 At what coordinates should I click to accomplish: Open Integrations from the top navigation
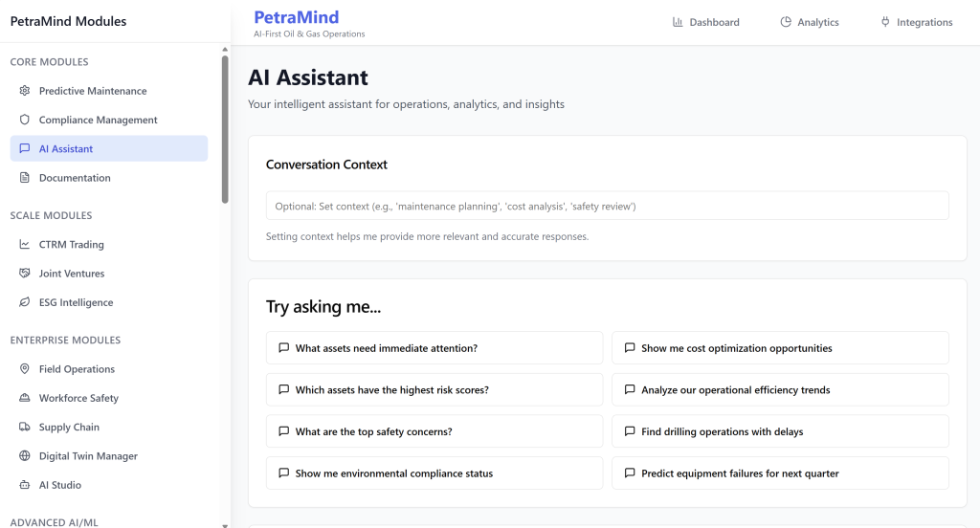(916, 22)
